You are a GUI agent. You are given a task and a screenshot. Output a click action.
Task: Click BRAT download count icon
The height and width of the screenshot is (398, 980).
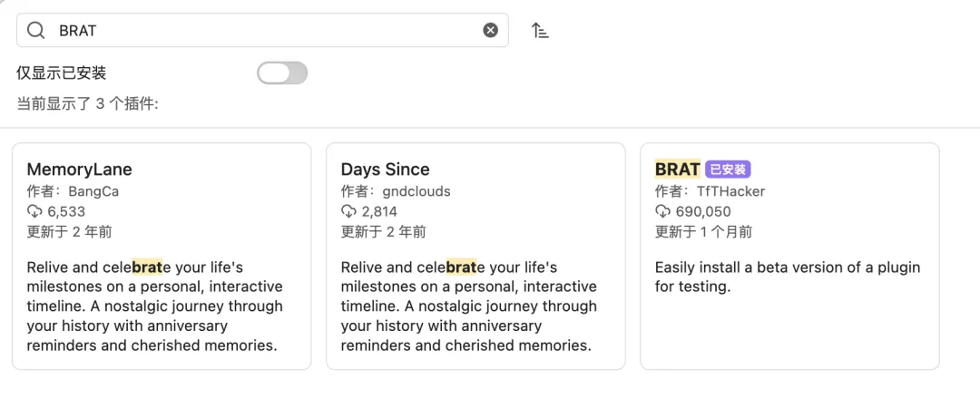click(662, 211)
